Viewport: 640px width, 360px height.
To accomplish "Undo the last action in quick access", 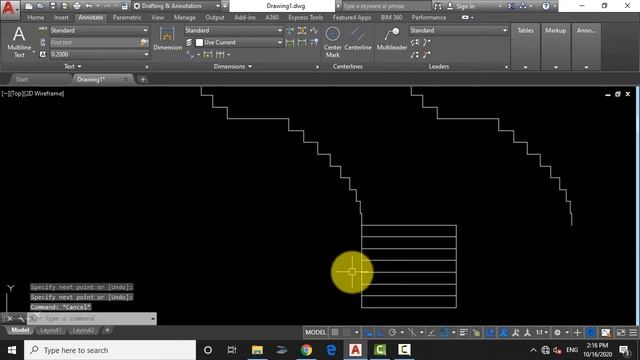I will [x=89, y=6].
